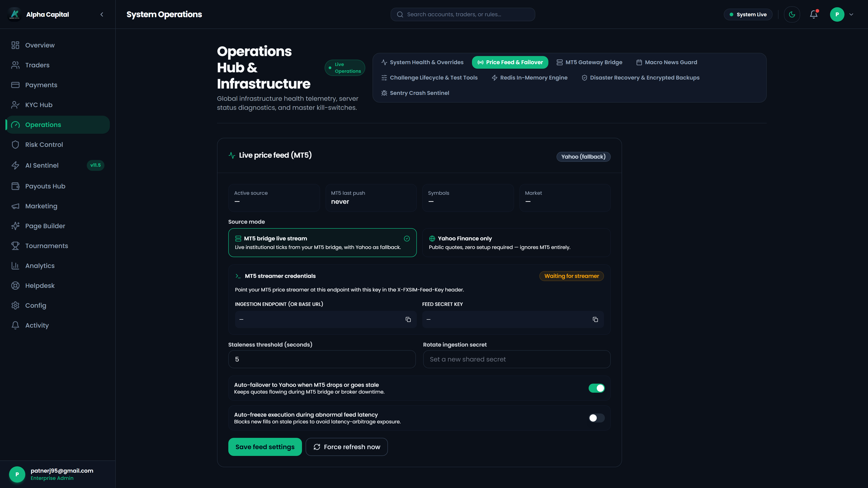The height and width of the screenshot is (488, 868).
Task: Open the notifications bell
Action: point(814,14)
